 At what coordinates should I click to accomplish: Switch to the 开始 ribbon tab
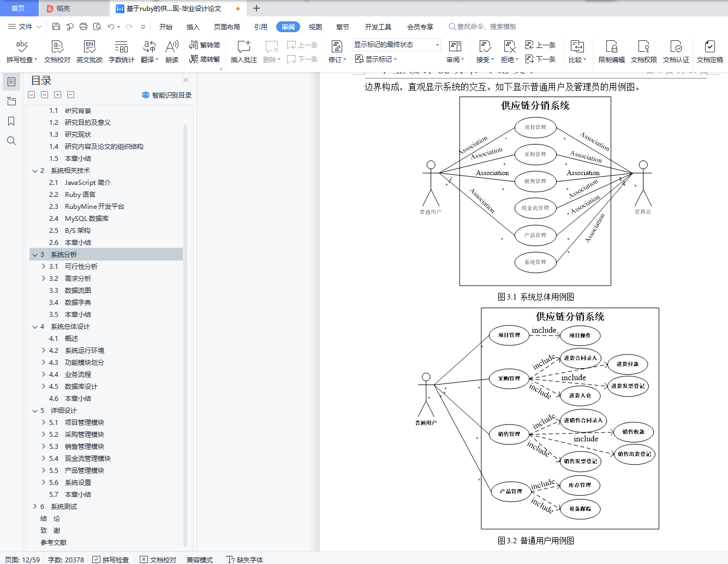[166, 27]
